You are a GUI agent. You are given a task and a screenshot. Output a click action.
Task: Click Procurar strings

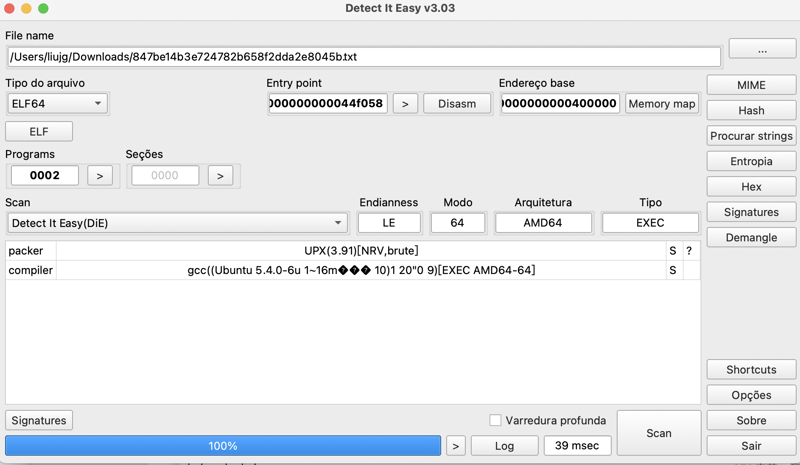click(751, 136)
